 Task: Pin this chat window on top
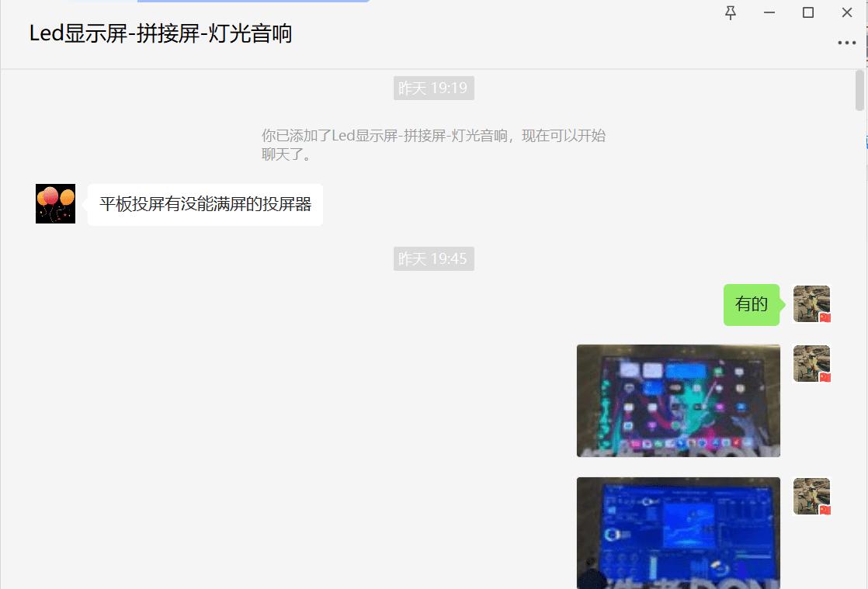click(730, 12)
